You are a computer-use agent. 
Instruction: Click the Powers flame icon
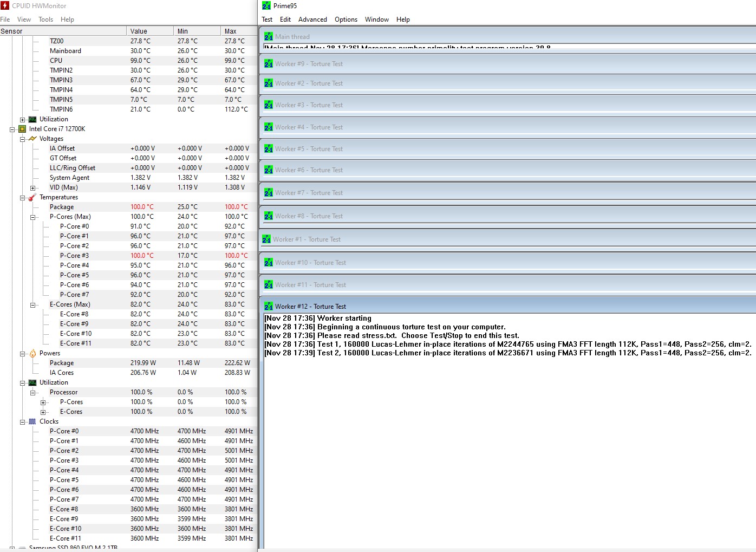coord(32,353)
